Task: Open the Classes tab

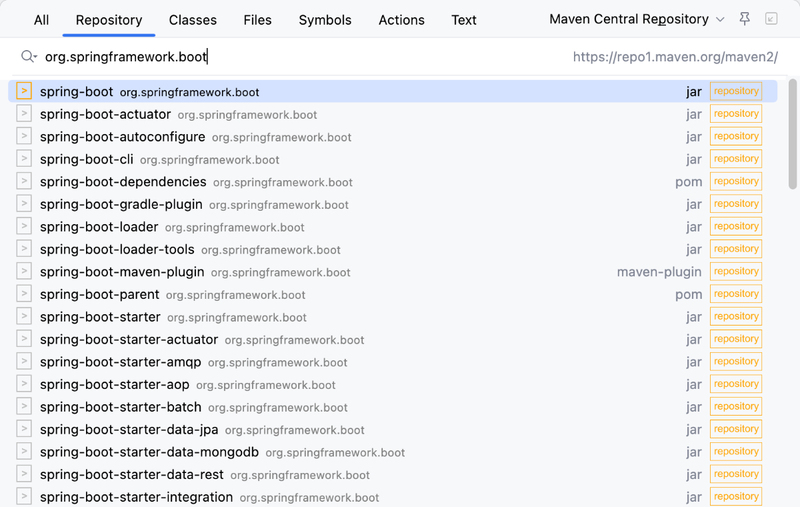Action: click(193, 20)
